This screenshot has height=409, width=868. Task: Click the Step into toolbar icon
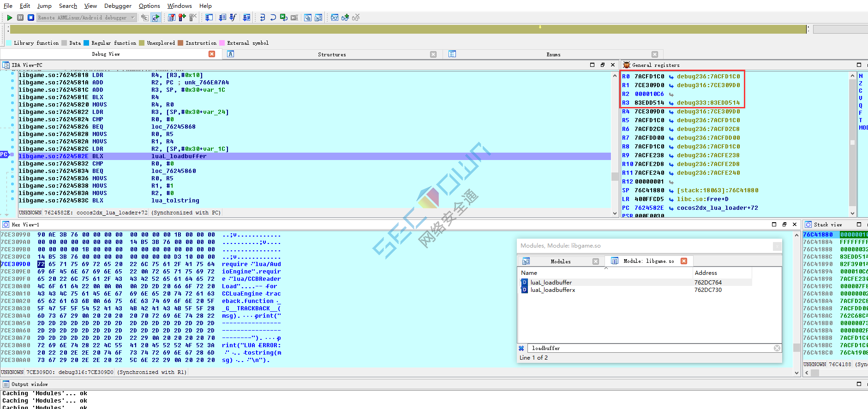263,18
